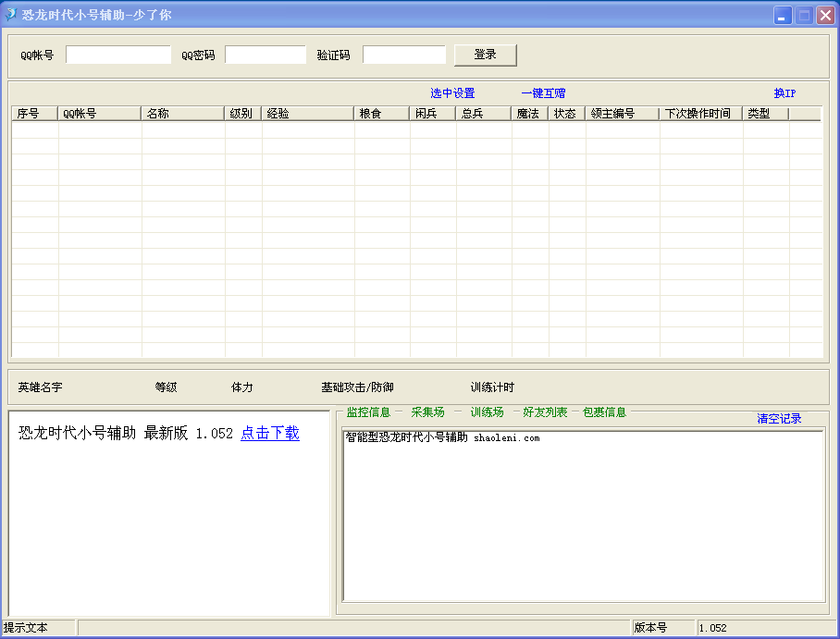Click the 点击下载 hyperlink
The width and height of the screenshot is (840, 639).
pos(270,433)
